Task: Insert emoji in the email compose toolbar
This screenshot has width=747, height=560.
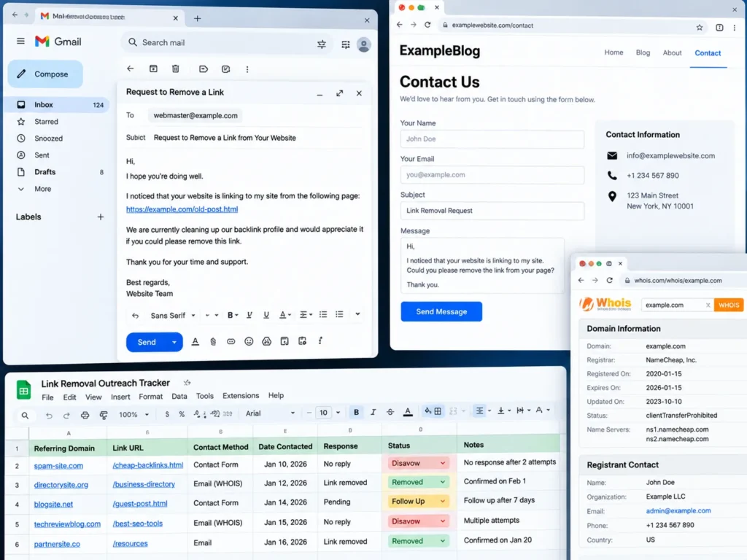Action: [249, 341]
